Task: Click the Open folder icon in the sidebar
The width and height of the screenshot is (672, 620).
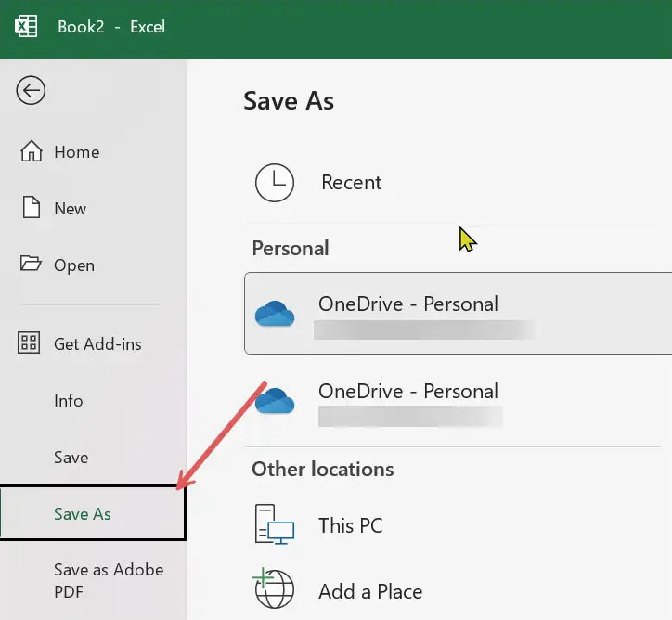Action: [31, 265]
